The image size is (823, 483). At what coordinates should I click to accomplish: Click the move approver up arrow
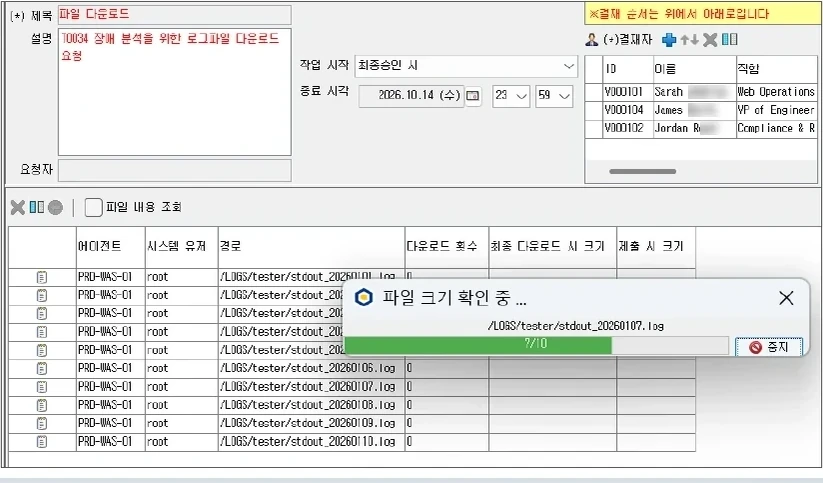pos(684,40)
